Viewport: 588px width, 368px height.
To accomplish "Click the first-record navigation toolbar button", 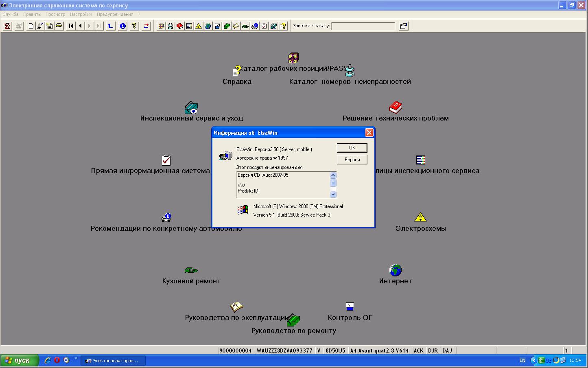I will [x=71, y=26].
